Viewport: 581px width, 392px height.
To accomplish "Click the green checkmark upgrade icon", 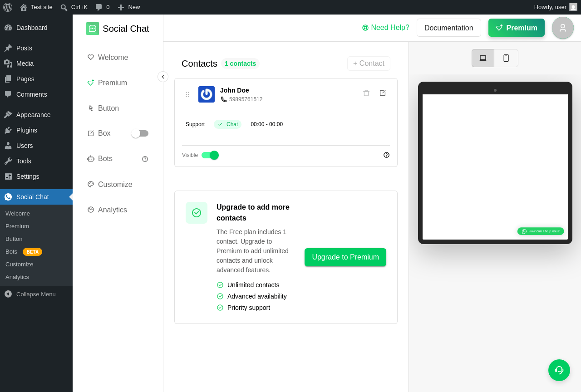I will (x=197, y=213).
